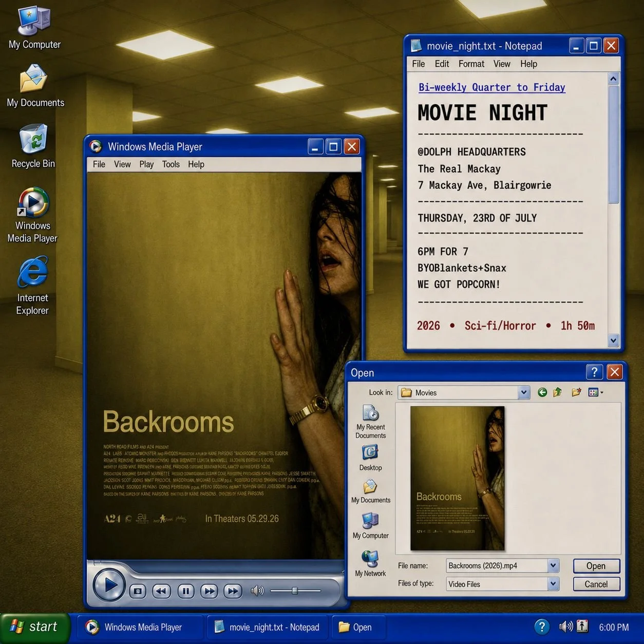Click the Notepad title bar notepad icon
Viewport: 644px width, 644px height.
click(x=416, y=46)
